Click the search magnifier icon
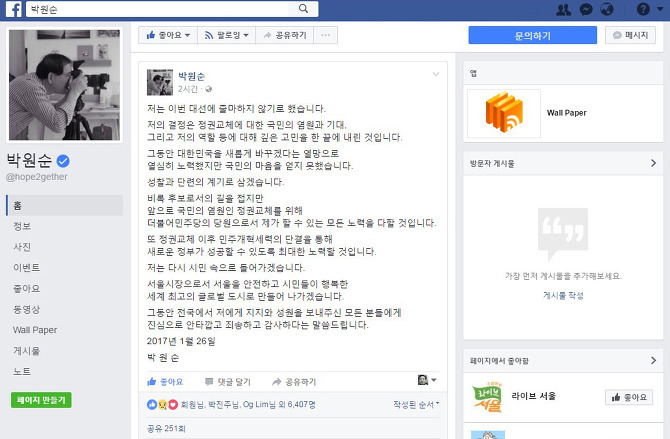This screenshot has width=670, height=439. 303,9
